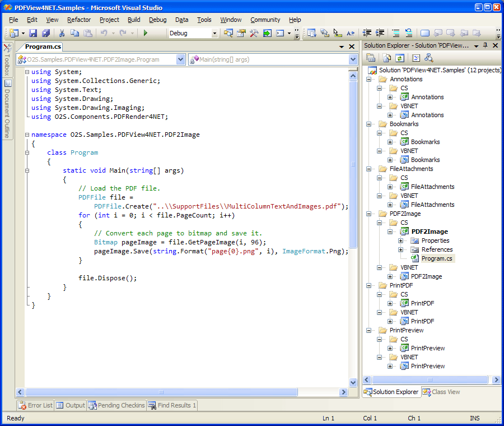Open the Refactor menu
504x426 pixels.
[79, 20]
